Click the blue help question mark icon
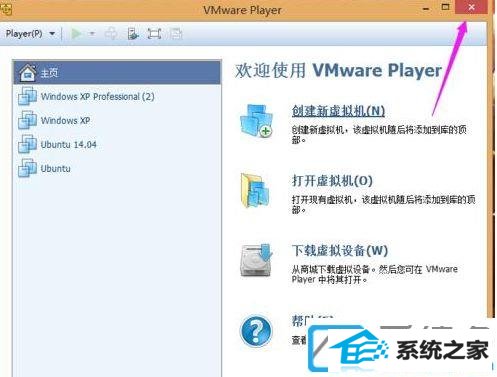The image size is (497, 377). point(256,331)
